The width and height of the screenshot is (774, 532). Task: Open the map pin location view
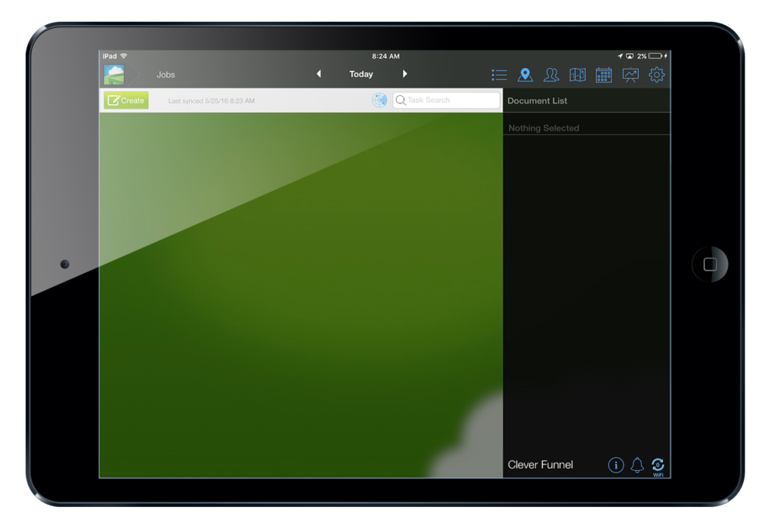click(x=525, y=75)
